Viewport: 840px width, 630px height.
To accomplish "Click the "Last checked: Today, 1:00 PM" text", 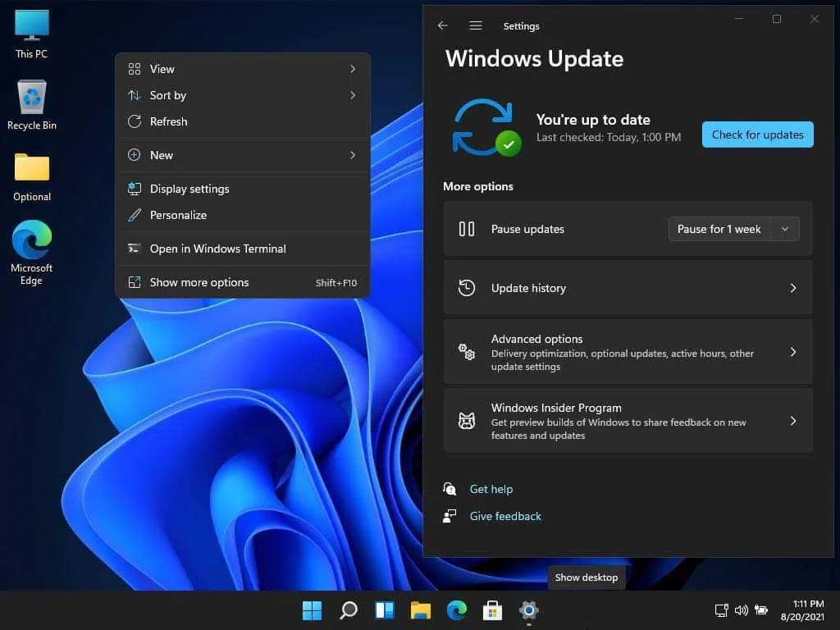I will pyautogui.click(x=609, y=137).
